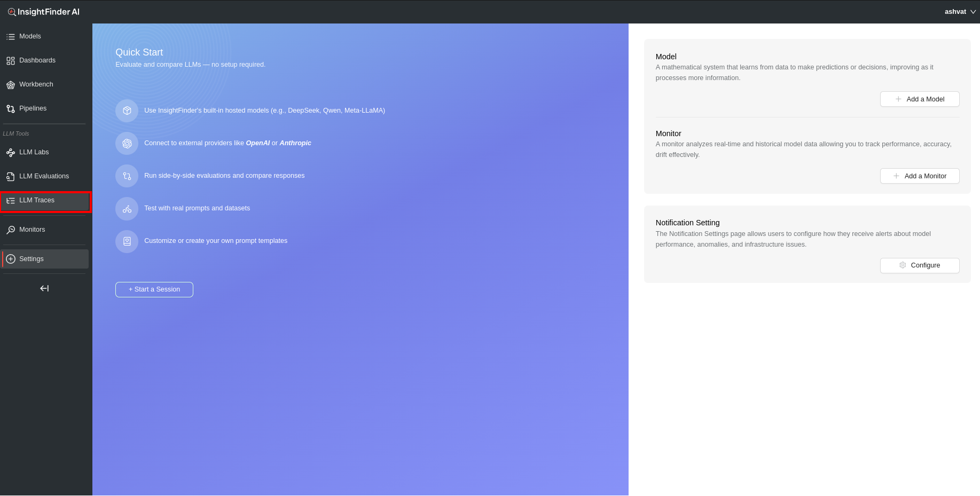
Task: Click the prompt templates circle icon
Action: click(127, 241)
